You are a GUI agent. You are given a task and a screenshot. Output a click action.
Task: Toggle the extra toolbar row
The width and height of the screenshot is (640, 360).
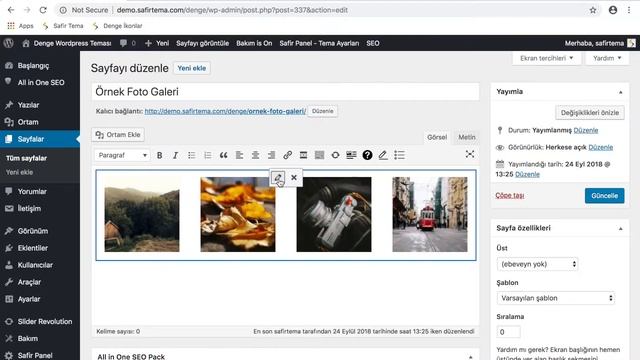coord(319,155)
